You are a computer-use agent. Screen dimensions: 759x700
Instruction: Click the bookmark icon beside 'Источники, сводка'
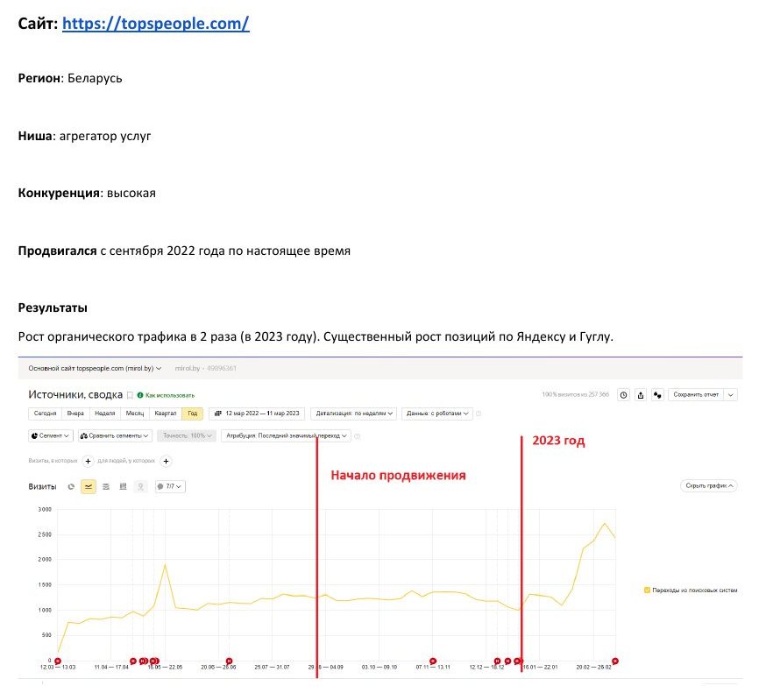pos(130,395)
